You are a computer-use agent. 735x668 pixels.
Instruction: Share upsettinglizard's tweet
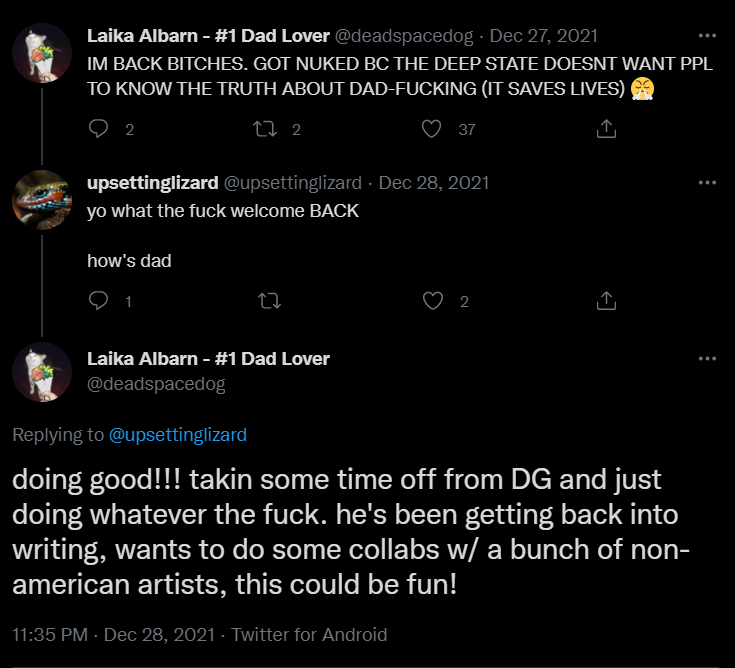(x=605, y=301)
